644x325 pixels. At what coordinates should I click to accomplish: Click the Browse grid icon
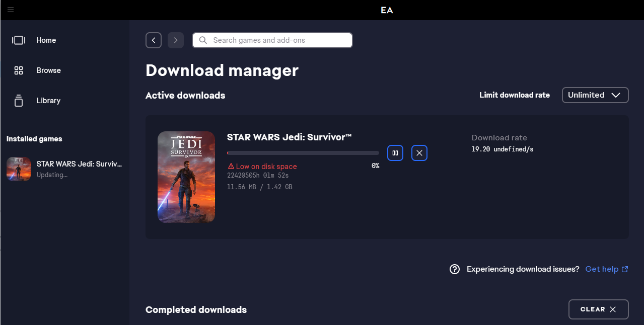pyautogui.click(x=19, y=70)
